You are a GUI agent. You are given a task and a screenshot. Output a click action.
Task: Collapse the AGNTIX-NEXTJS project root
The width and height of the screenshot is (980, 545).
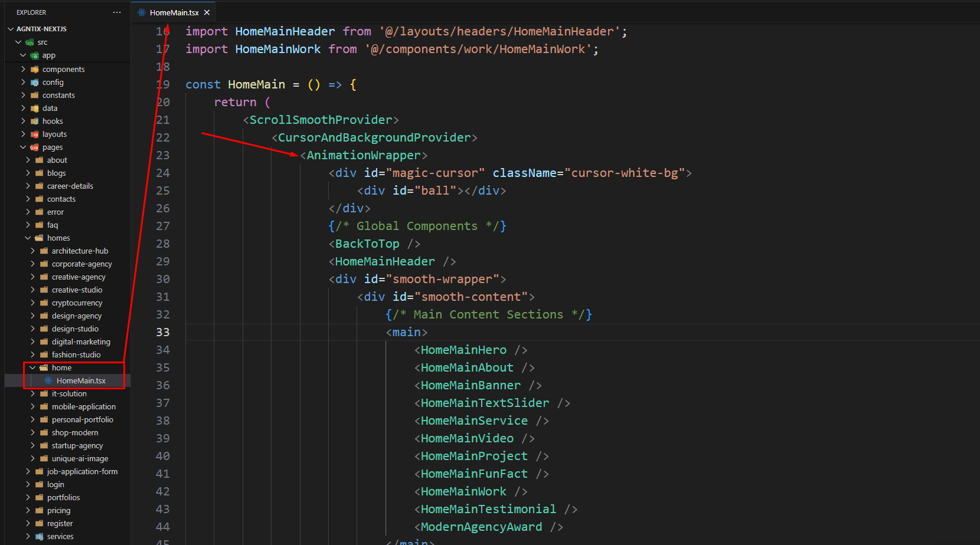coord(11,29)
